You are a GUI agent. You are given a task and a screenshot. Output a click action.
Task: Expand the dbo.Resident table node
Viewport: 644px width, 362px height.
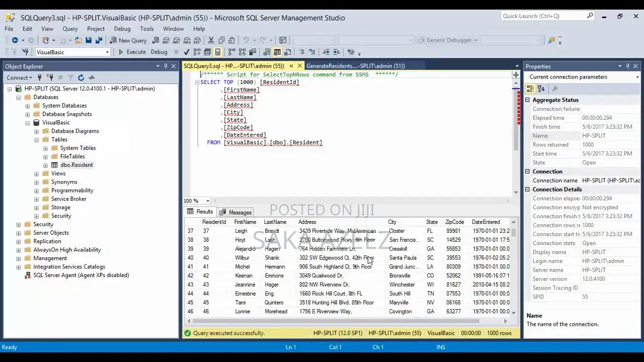point(46,165)
